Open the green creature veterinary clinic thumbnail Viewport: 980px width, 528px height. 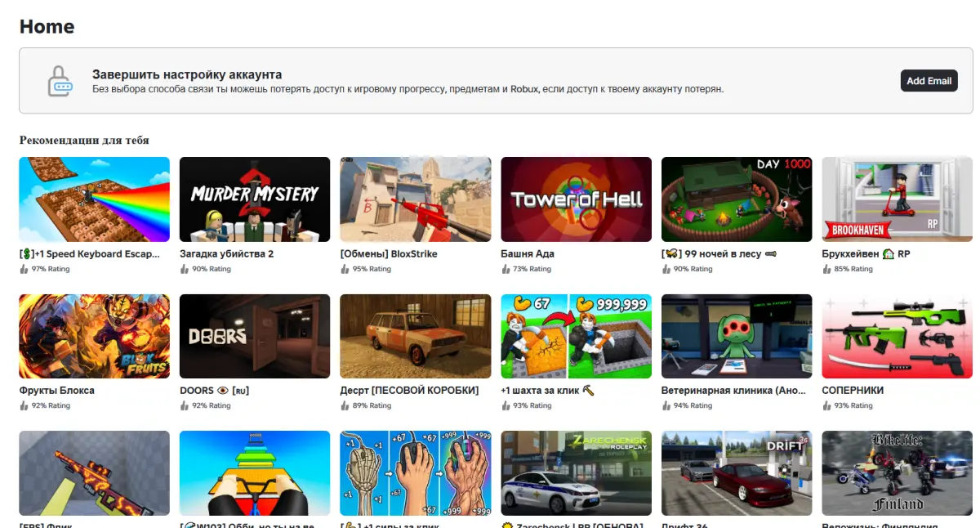(x=737, y=336)
